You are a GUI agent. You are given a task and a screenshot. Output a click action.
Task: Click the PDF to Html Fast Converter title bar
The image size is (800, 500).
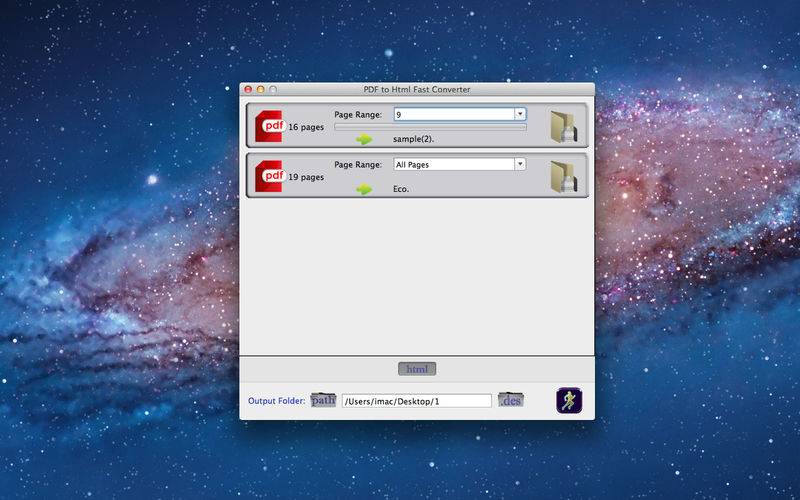click(417, 90)
